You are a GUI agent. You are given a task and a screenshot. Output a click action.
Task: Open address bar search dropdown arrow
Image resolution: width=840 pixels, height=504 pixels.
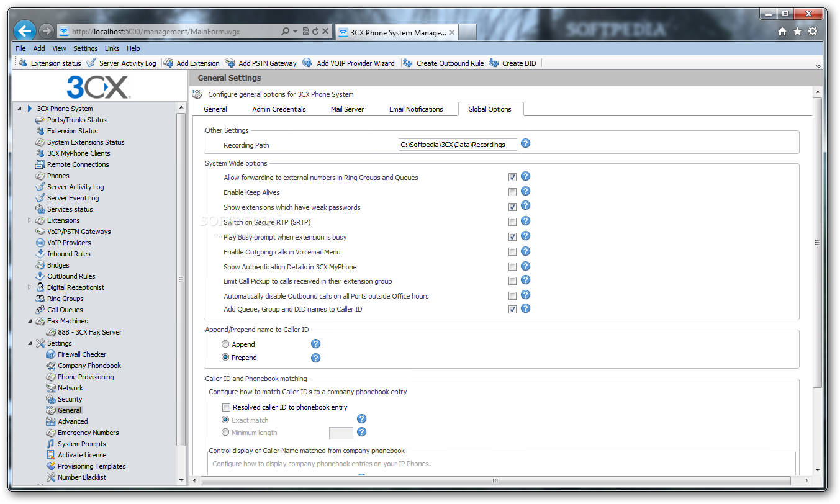coord(295,32)
